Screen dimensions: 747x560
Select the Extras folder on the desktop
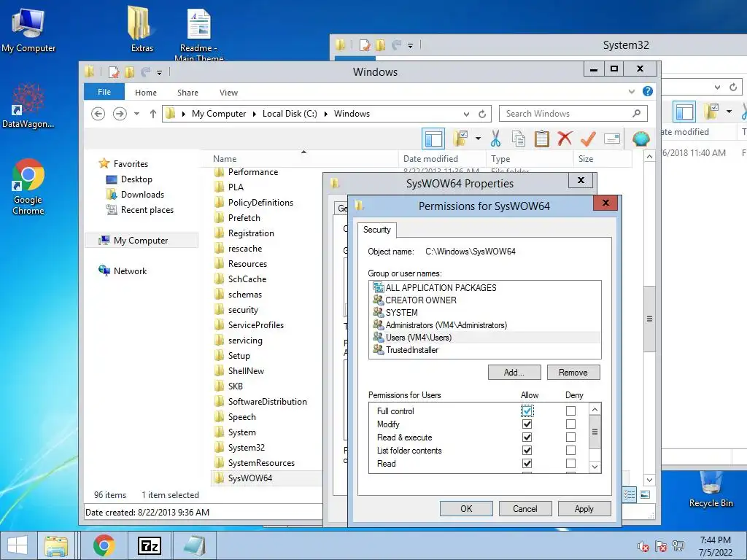[x=142, y=28]
